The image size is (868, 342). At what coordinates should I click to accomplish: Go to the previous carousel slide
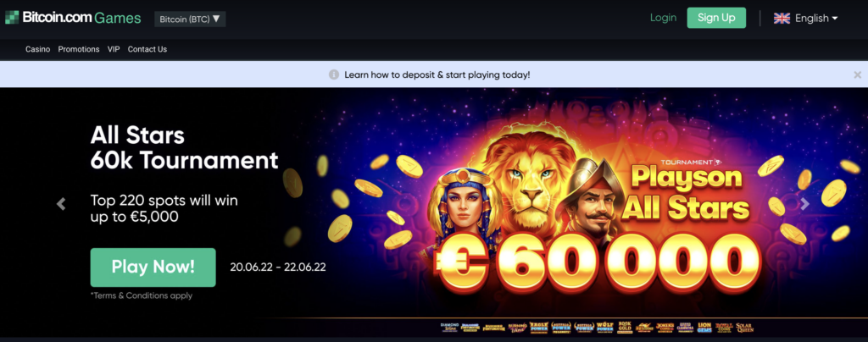coord(61,204)
